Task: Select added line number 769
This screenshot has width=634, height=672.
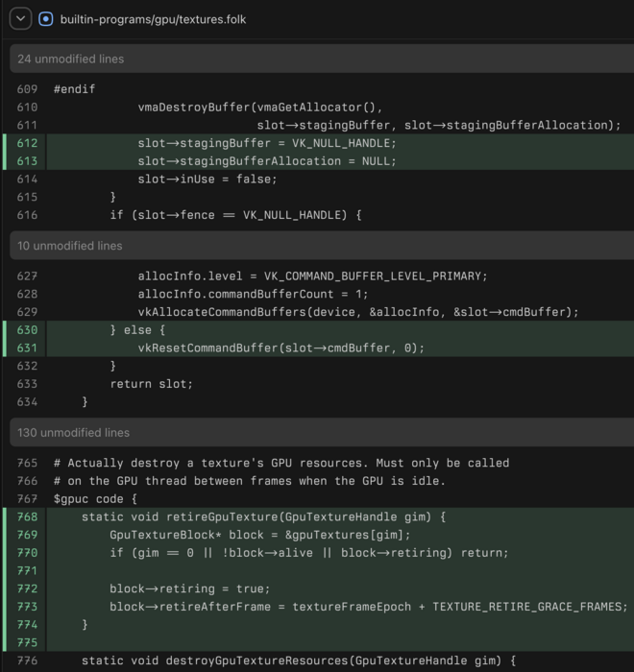Action: tap(27, 535)
